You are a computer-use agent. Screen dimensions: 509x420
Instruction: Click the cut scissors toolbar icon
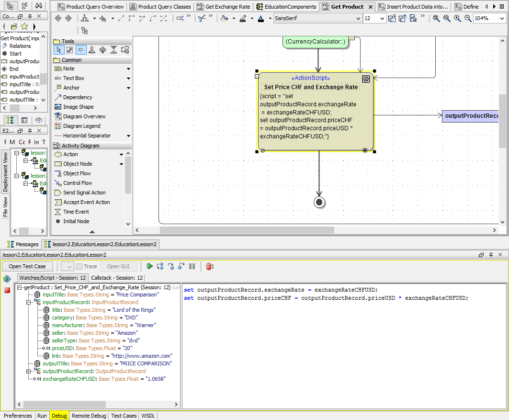[202, 18]
